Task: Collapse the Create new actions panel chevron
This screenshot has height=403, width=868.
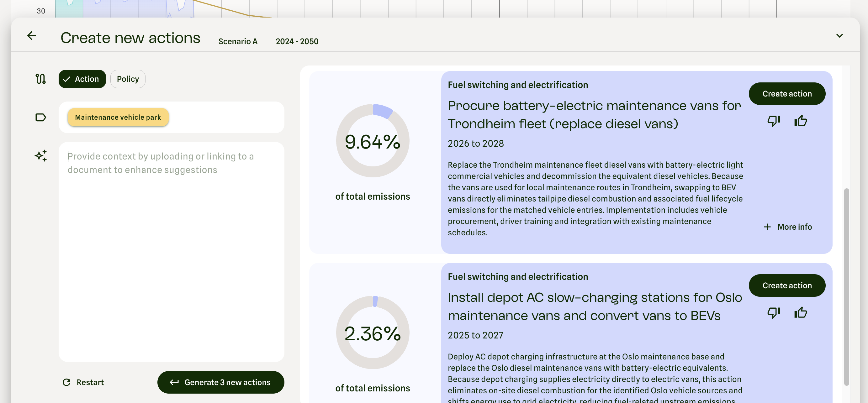Action: coord(839,36)
